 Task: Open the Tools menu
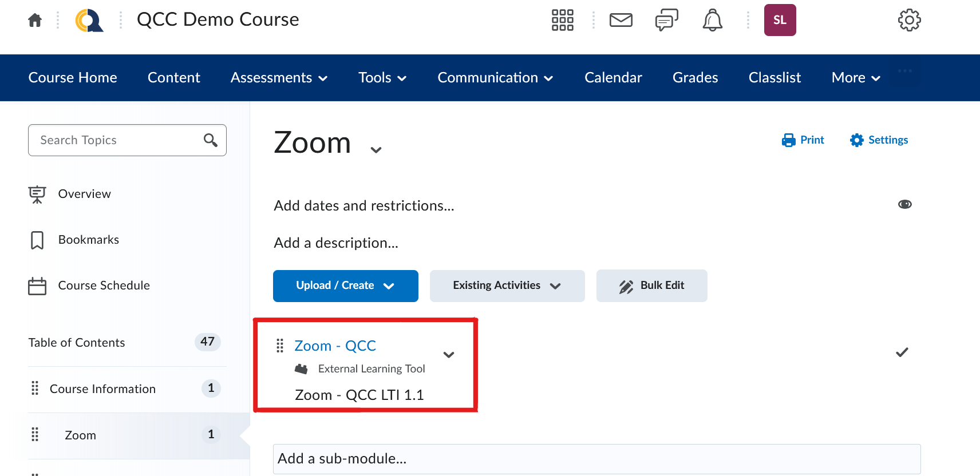click(x=382, y=78)
